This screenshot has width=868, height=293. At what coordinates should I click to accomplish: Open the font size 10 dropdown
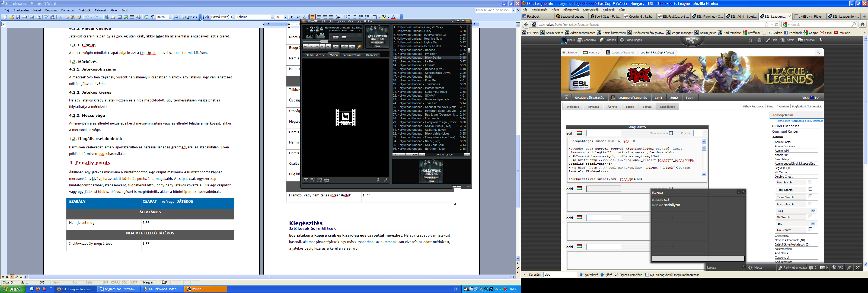tap(285, 17)
